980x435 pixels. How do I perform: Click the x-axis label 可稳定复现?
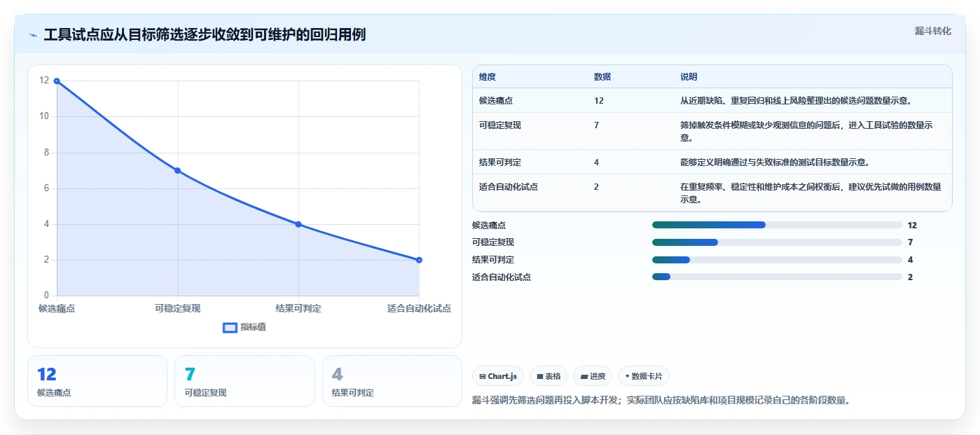[177, 308]
